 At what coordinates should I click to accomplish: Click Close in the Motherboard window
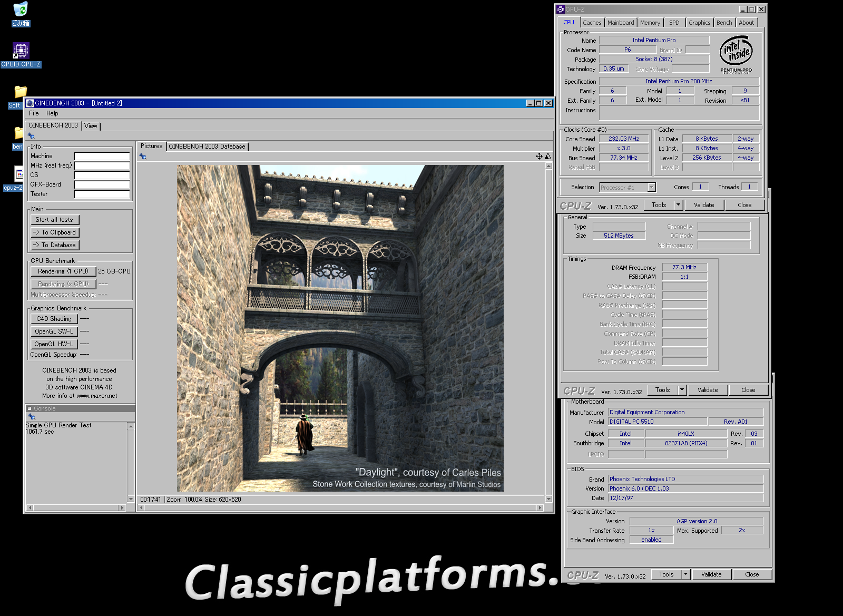[752, 574]
